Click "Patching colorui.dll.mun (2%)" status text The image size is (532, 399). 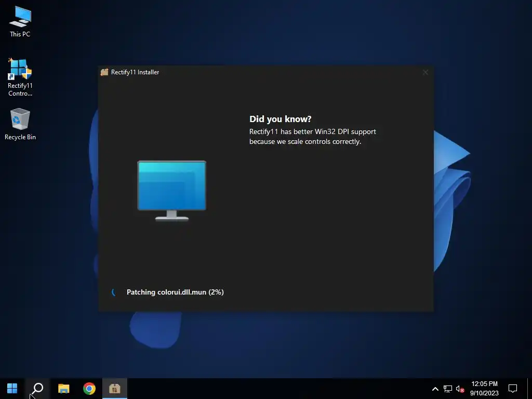pos(175,292)
